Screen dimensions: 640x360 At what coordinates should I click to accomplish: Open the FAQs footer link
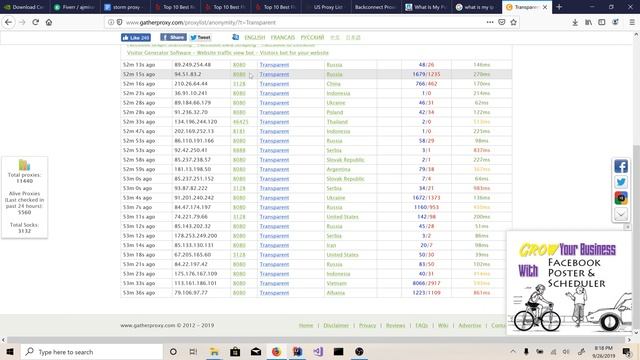pos(422,325)
